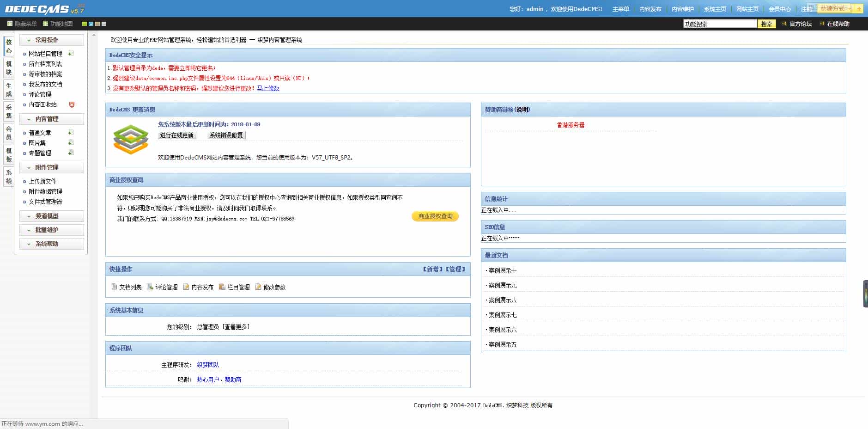This screenshot has width=868, height=429.
Task: Expand the 批量维护 menu section
Action: [52, 230]
